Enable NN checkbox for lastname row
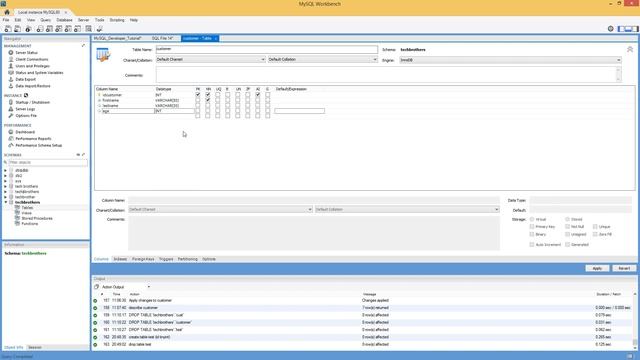Viewport: 640px width, 360px height. click(x=208, y=105)
